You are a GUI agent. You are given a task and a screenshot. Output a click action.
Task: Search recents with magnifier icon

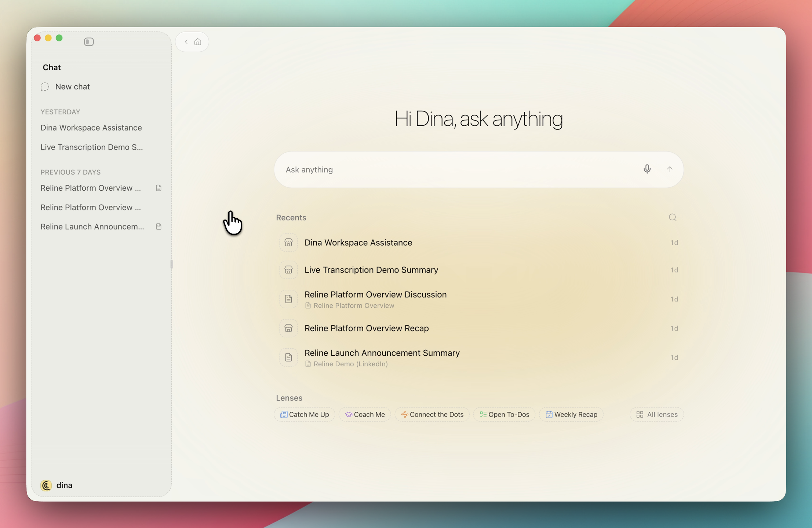[672, 217]
